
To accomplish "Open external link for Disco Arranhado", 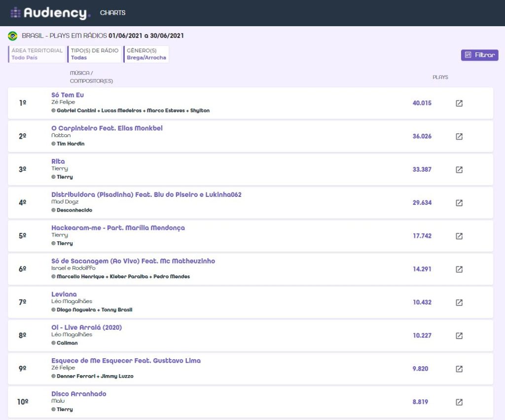I will [459, 402].
